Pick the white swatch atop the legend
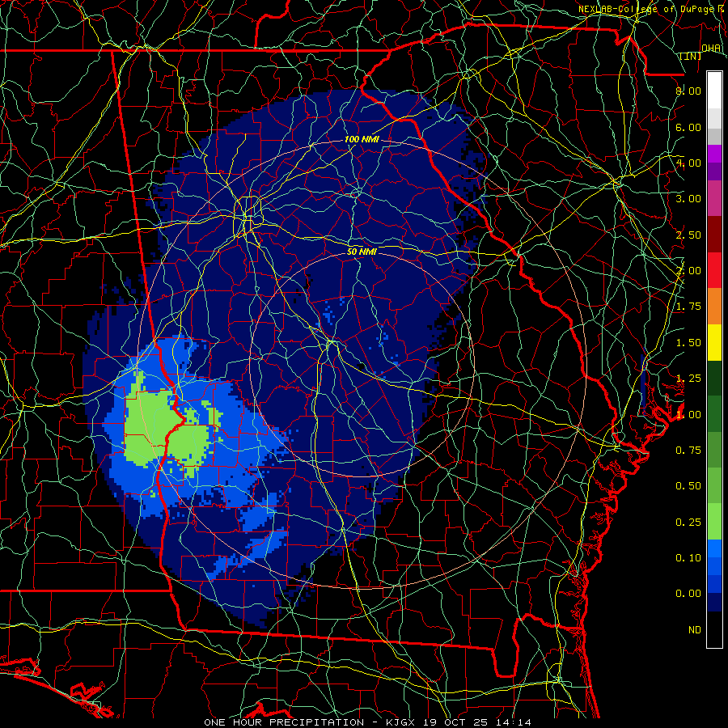 (714, 91)
